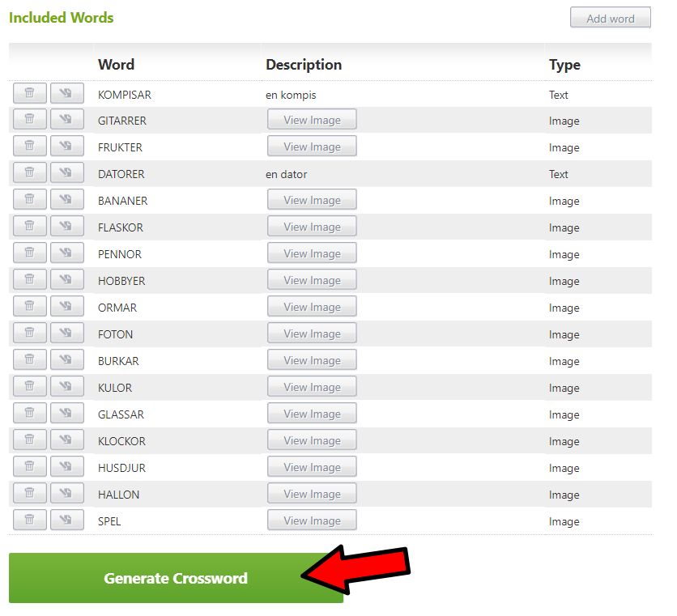Click the edit icon for GITARRER

click(x=66, y=121)
